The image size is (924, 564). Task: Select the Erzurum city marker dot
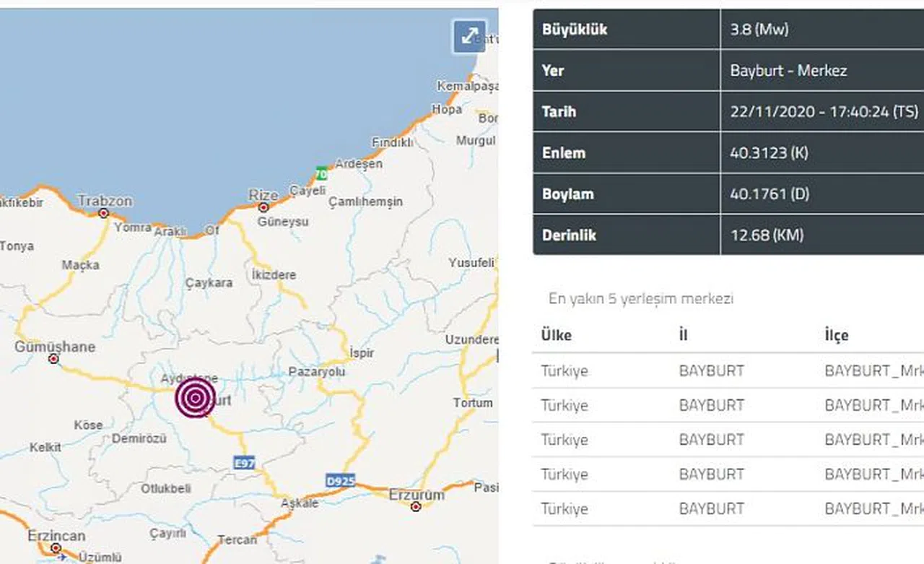(x=416, y=507)
